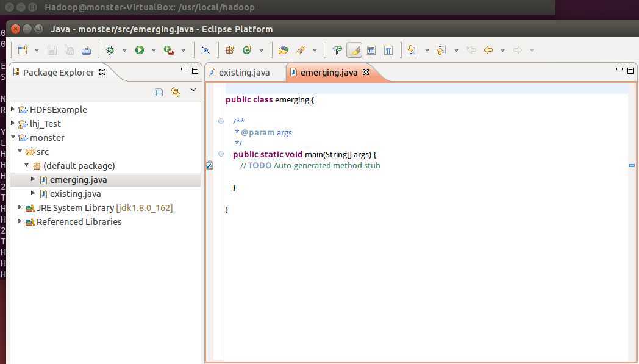Navigate Back with the yellow left arrow
The width and height of the screenshot is (639, 364).
(x=488, y=51)
